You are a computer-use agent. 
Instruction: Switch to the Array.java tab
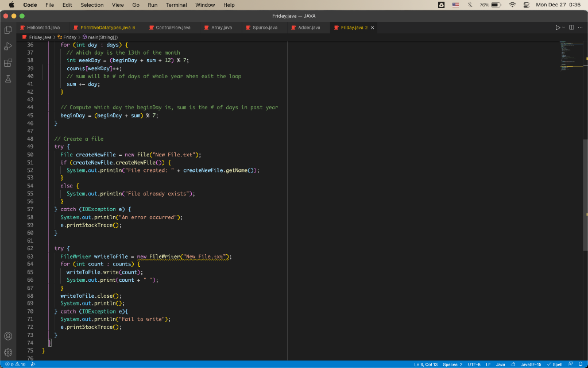[x=220, y=26]
